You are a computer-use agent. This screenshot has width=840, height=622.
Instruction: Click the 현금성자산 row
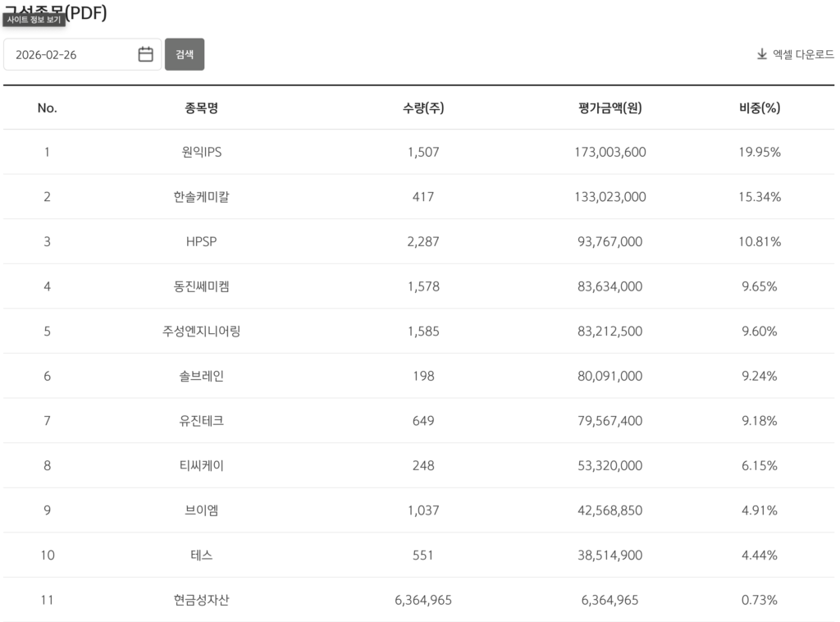(x=201, y=600)
